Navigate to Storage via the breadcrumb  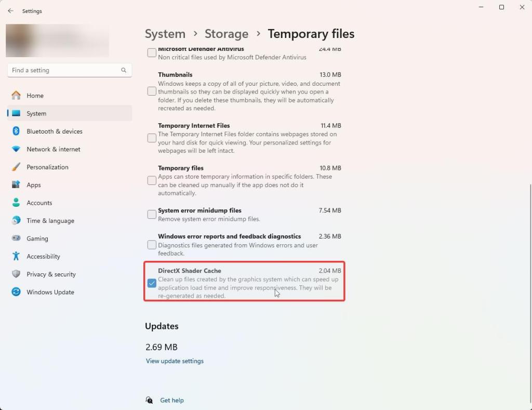[x=226, y=33]
